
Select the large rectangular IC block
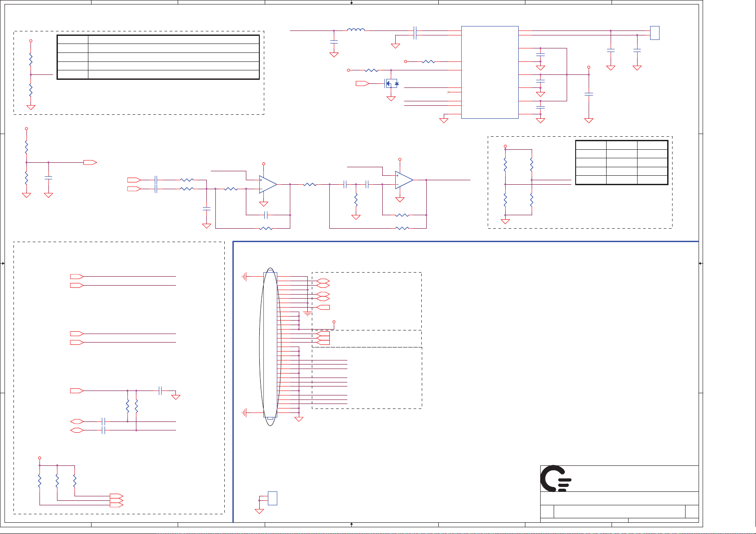[x=489, y=72]
